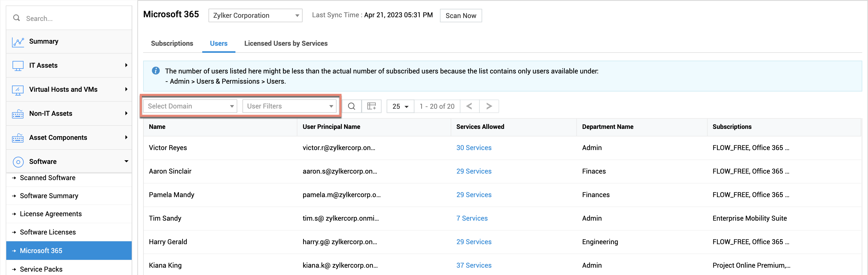Select Microsoft 365 in sidebar

tap(69, 251)
